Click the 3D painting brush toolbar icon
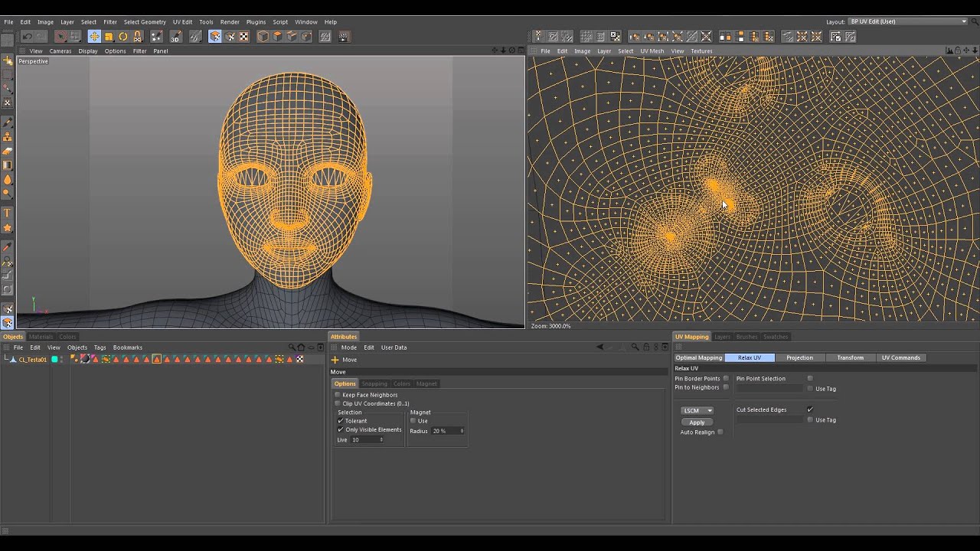980x551 pixels. (x=176, y=37)
